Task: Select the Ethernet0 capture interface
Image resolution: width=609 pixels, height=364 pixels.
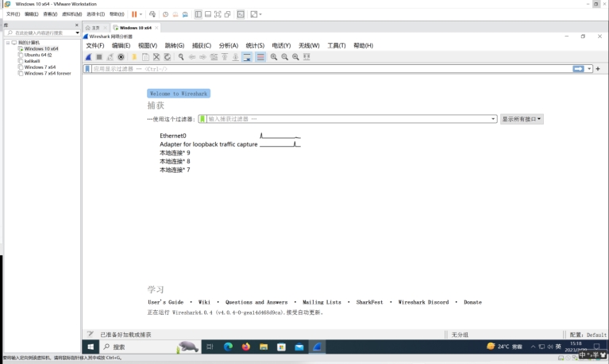Action: click(x=173, y=136)
